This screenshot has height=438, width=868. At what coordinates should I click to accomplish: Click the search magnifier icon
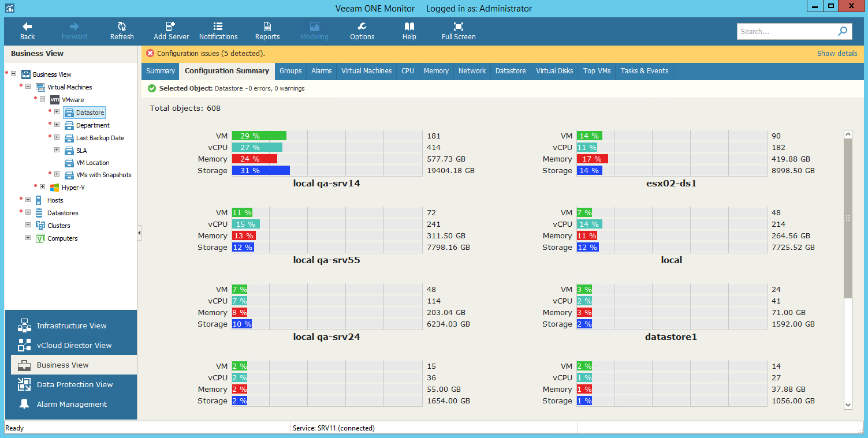[843, 31]
